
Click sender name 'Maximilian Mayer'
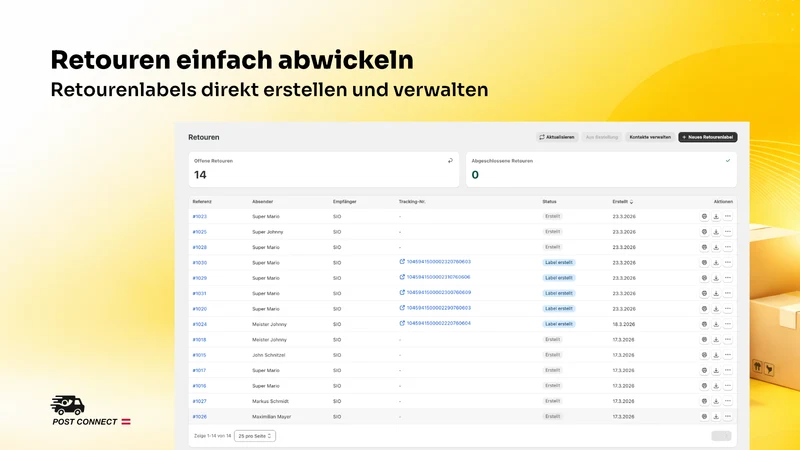pyautogui.click(x=271, y=416)
